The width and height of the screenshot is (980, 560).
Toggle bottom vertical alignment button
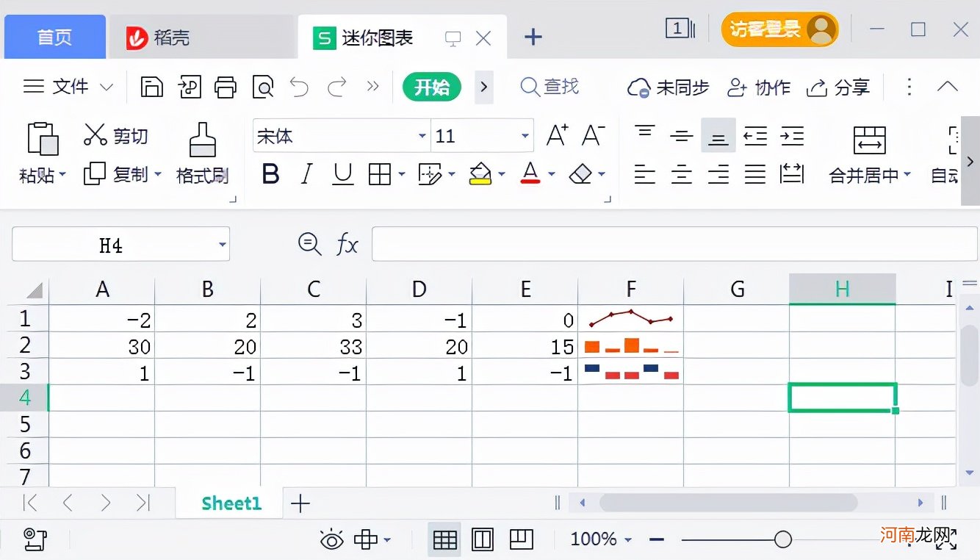718,136
